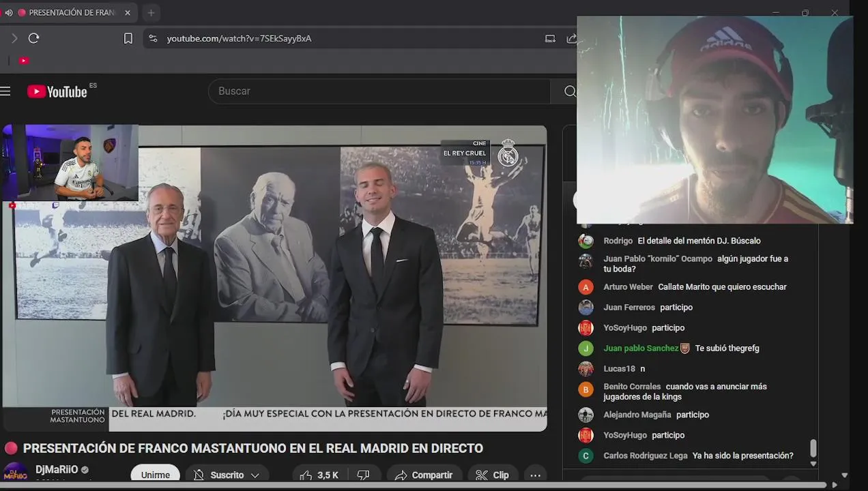The height and width of the screenshot is (491, 868).
Task: Select message 'Ya ha sido la presentación?'
Action: click(x=742, y=456)
